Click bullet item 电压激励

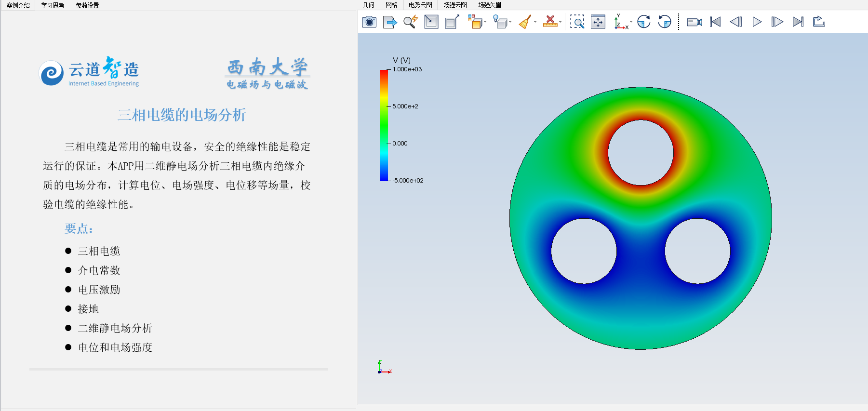tap(99, 290)
